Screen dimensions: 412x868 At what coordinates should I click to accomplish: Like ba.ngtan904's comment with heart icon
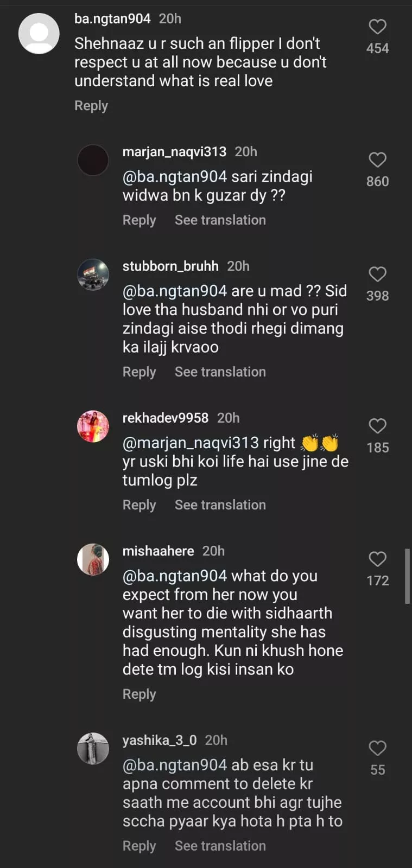377,27
